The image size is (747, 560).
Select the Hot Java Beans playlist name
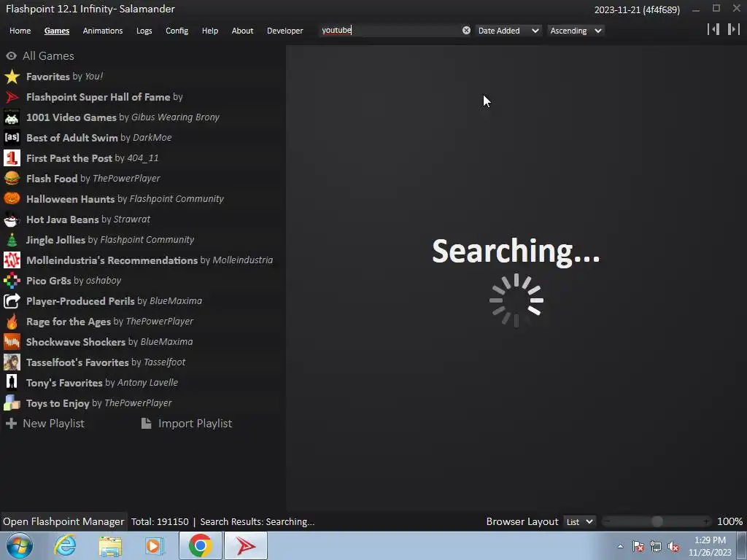[63, 219]
